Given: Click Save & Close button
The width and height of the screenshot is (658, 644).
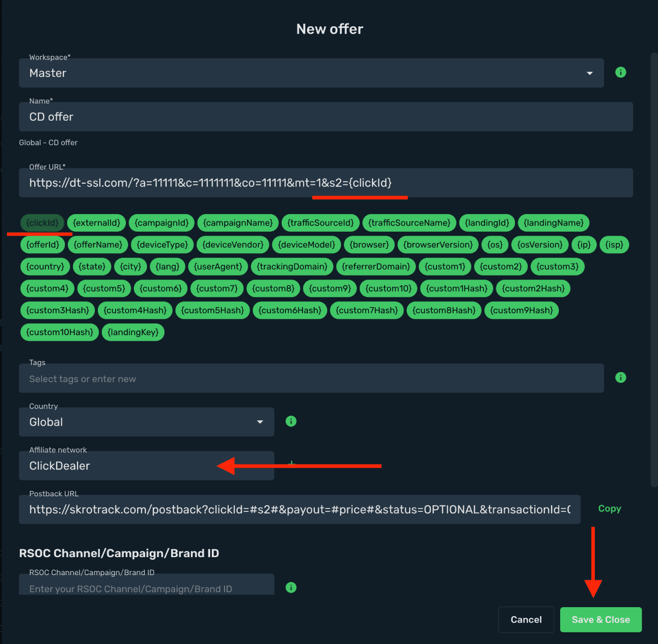Looking at the screenshot, I should click(601, 620).
